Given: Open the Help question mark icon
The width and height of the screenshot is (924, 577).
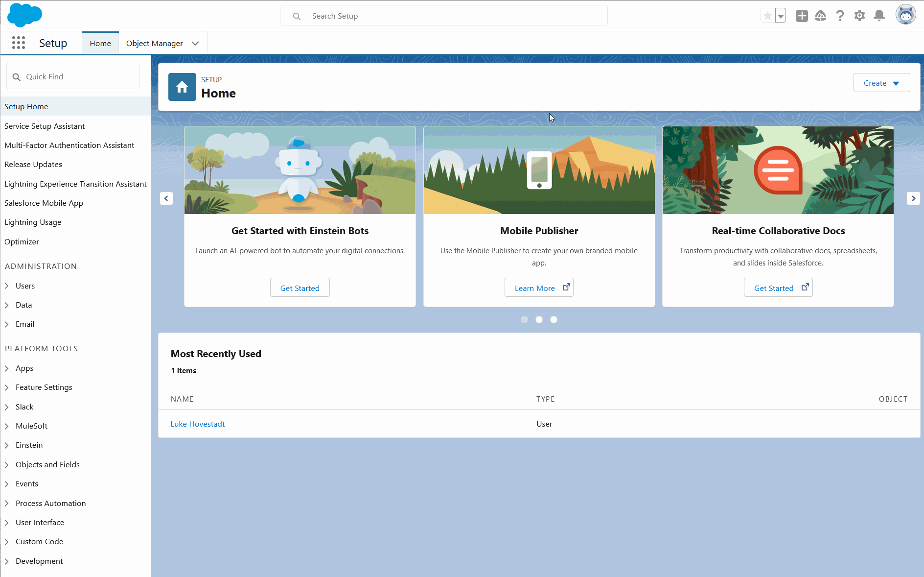Looking at the screenshot, I should tap(840, 16).
